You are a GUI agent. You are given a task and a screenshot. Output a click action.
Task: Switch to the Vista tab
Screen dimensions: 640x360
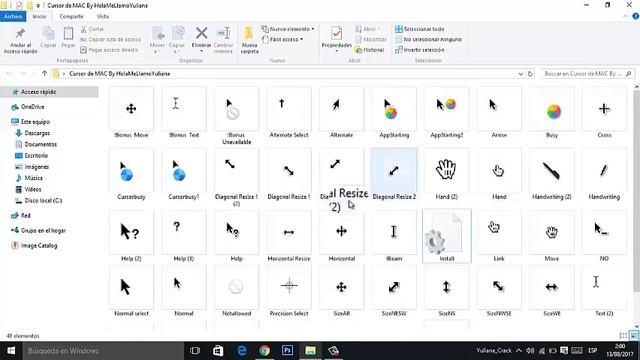tap(103, 16)
